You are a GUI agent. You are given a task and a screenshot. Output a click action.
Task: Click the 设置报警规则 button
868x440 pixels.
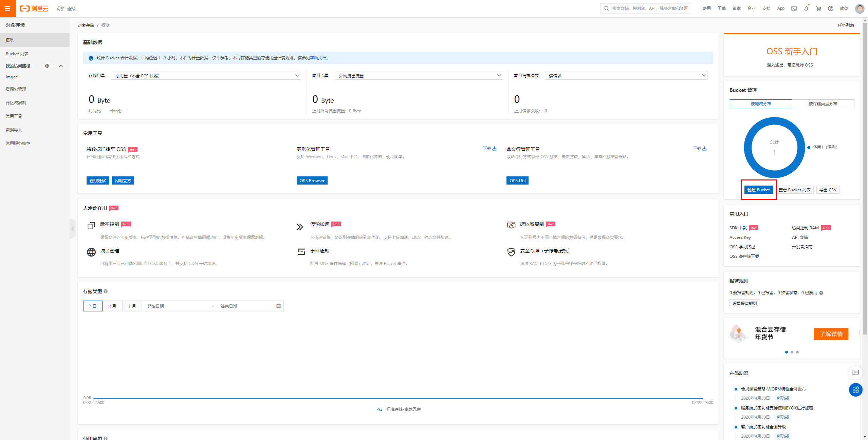(744, 303)
